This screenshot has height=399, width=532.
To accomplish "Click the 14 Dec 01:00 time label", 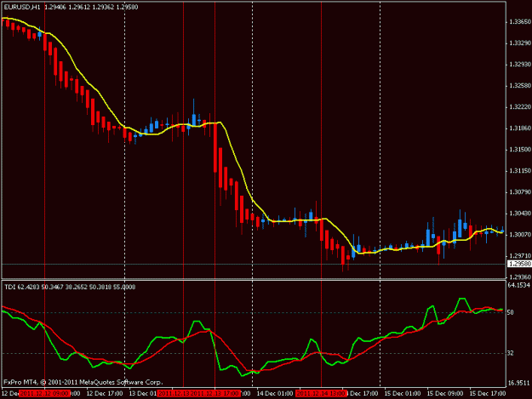I will coord(274,394).
